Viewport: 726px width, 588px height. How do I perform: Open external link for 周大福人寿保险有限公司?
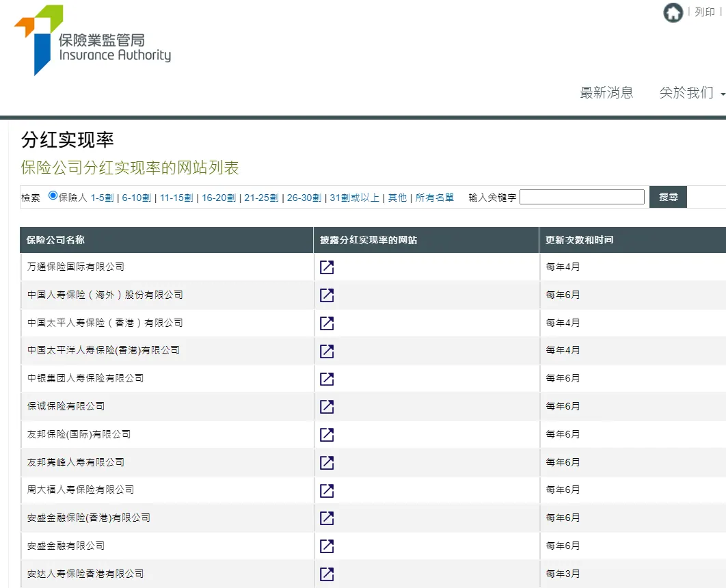(327, 490)
